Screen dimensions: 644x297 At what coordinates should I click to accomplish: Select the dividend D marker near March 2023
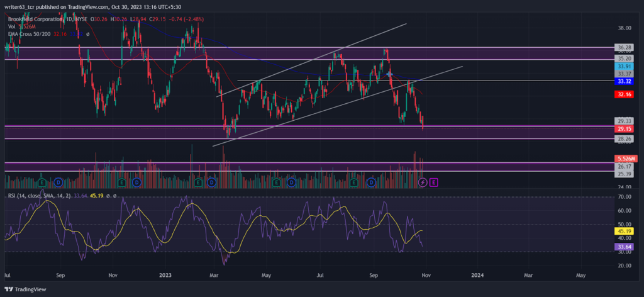(211, 182)
